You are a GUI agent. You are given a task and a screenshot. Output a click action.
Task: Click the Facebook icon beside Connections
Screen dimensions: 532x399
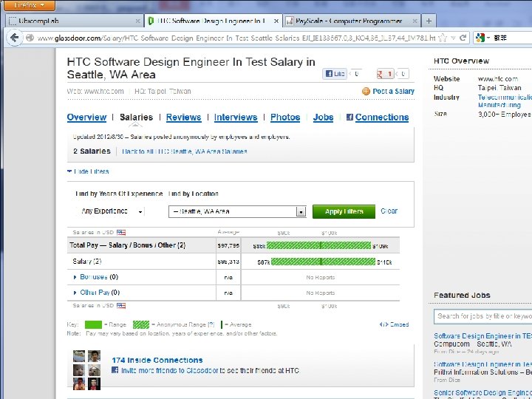[349, 117]
